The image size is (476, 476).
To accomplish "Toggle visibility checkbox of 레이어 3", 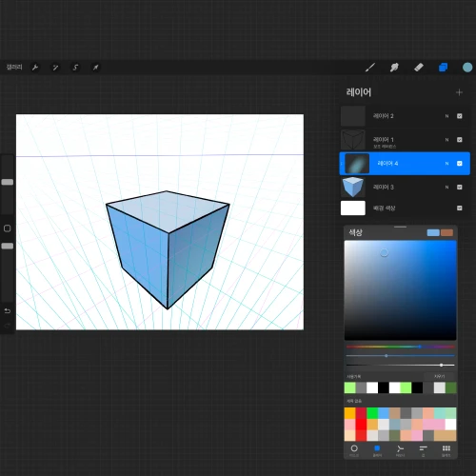I will [x=459, y=187].
